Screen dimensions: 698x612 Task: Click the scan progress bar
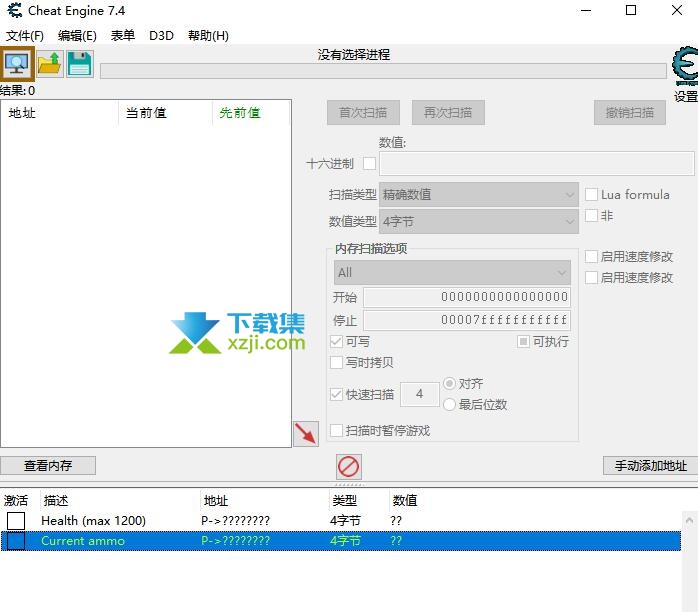point(383,71)
